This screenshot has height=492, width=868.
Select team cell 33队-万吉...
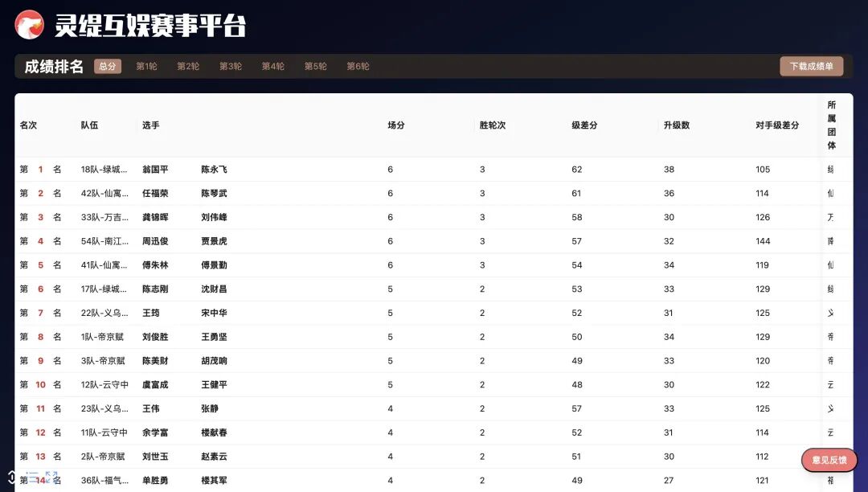click(104, 217)
